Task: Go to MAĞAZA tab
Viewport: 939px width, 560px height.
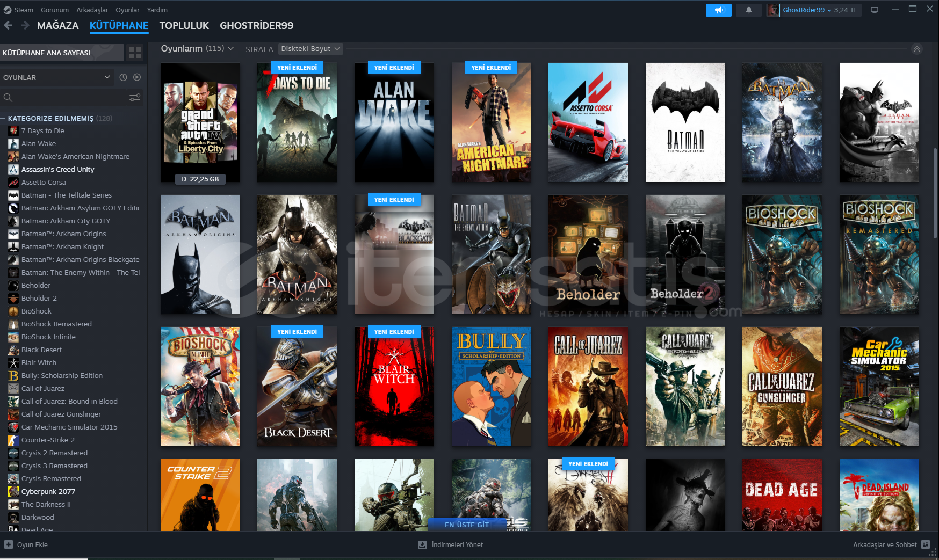Action: click(57, 25)
